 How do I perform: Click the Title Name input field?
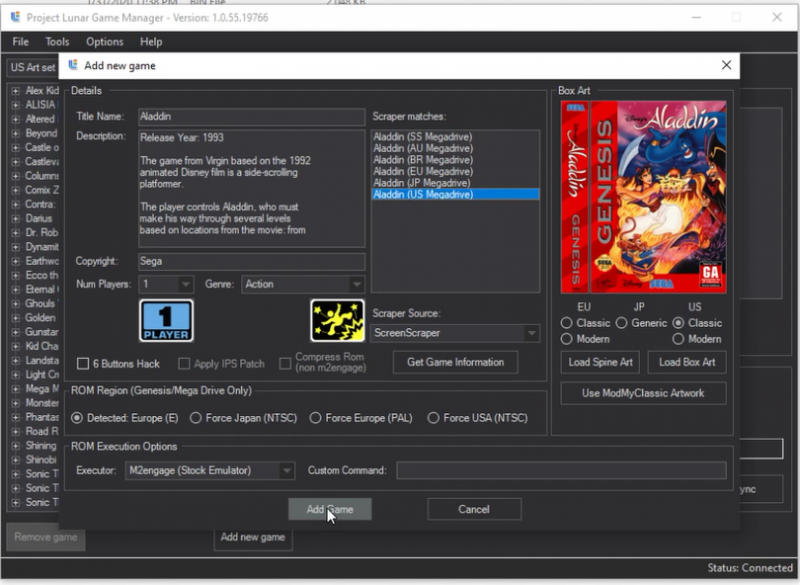pyautogui.click(x=252, y=117)
